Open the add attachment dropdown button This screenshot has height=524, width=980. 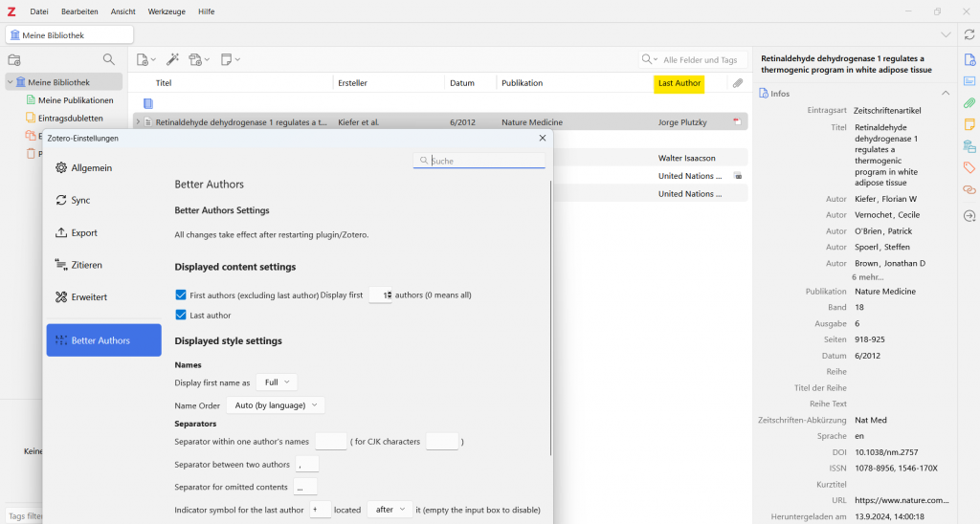pos(199,60)
